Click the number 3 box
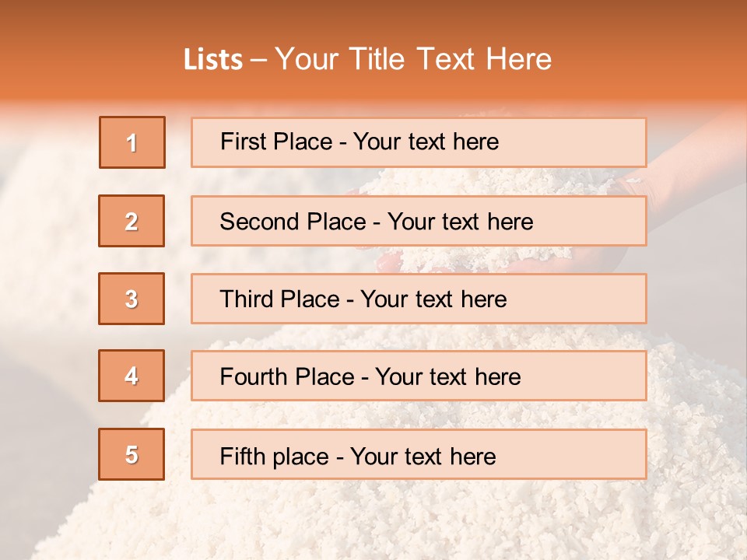747x560 pixels. click(x=132, y=299)
